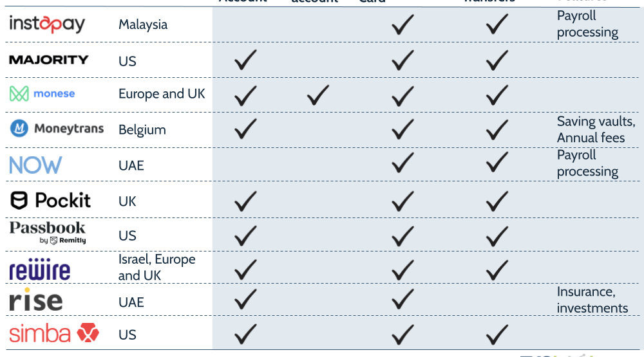Image resolution: width=644 pixels, height=357 pixels.
Task: Select the NOW logo
Action: [35, 165]
